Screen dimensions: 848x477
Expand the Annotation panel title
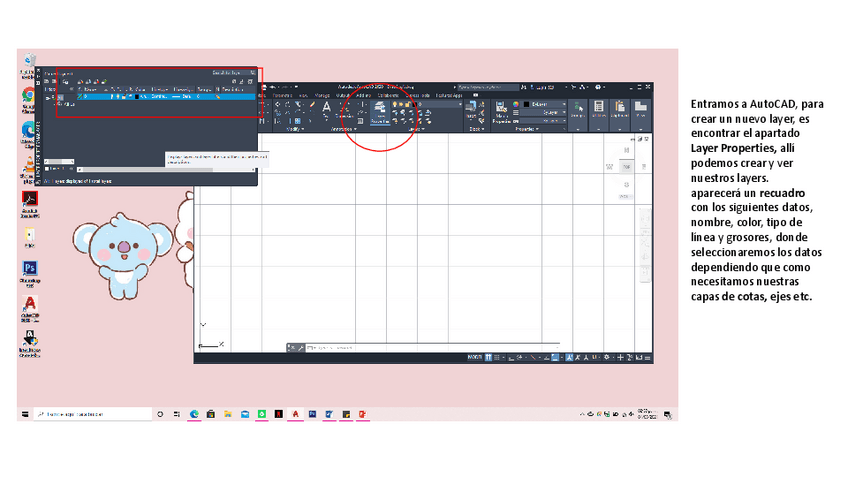(344, 129)
